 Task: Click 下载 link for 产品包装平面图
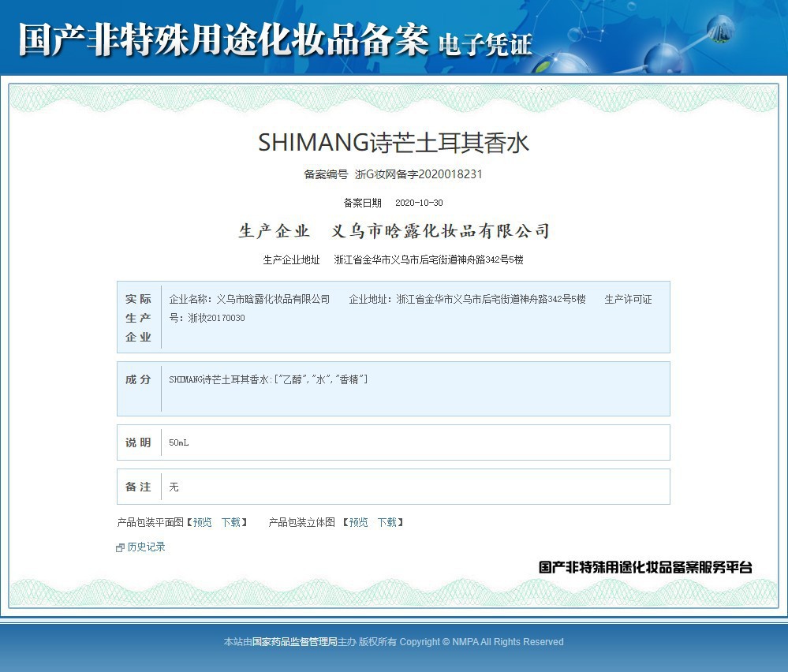click(x=231, y=522)
